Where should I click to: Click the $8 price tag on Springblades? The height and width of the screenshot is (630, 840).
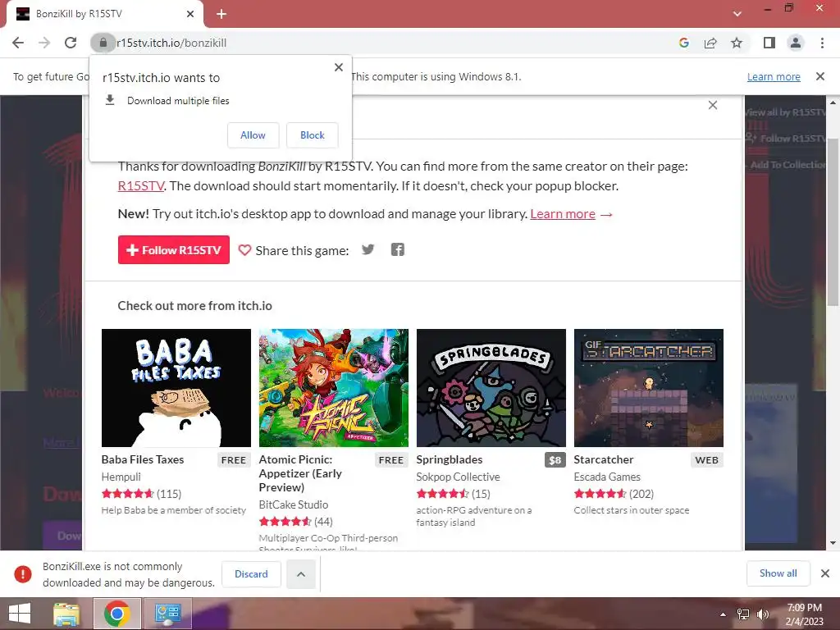[555, 460]
